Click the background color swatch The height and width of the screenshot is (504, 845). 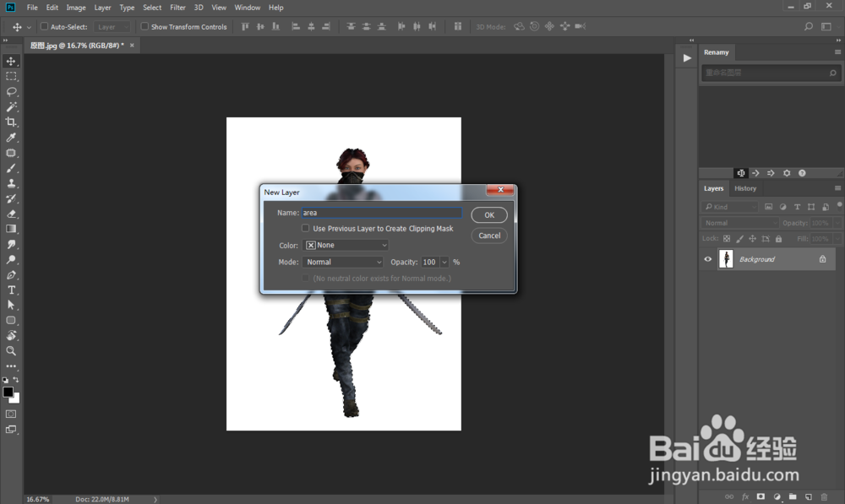coord(17,399)
